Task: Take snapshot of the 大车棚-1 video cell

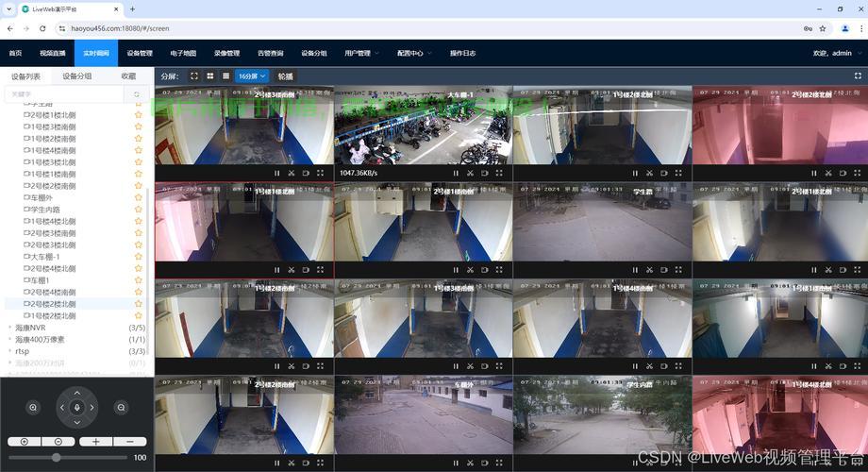Action: coord(470,173)
